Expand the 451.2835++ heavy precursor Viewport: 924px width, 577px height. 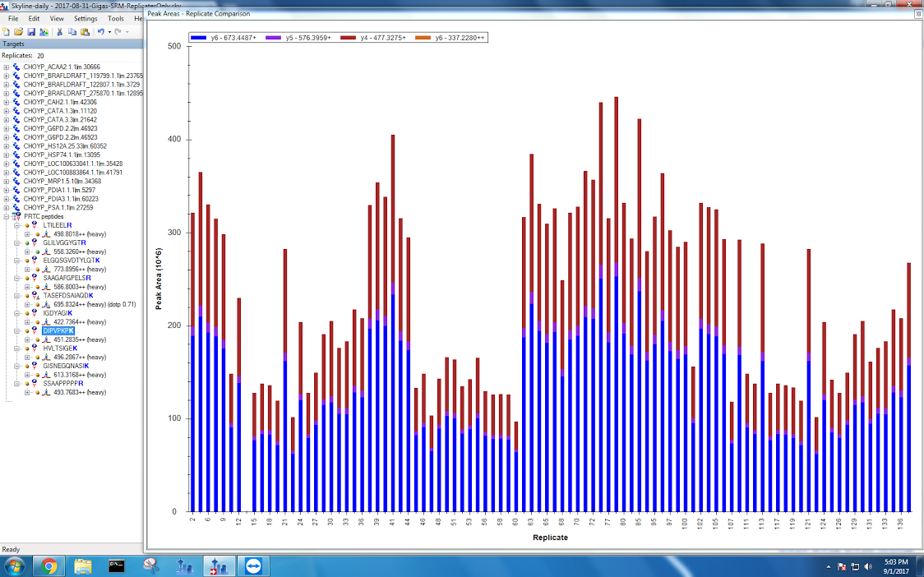pyautogui.click(x=27, y=339)
